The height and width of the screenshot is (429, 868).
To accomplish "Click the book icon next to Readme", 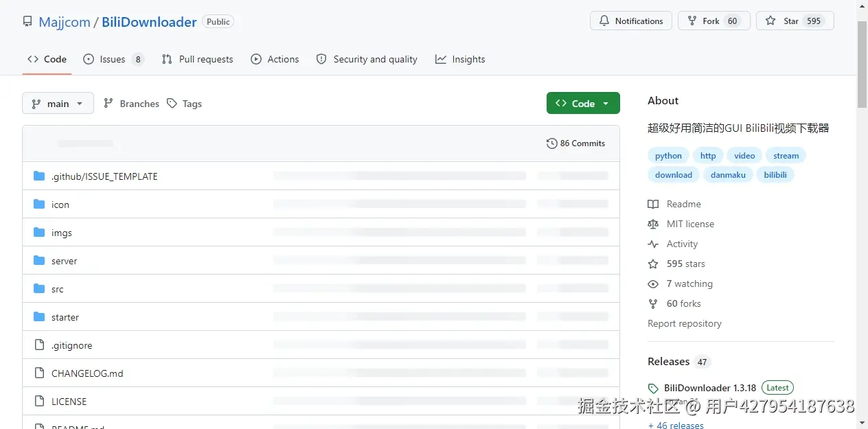I will pyautogui.click(x=653, y=204).
